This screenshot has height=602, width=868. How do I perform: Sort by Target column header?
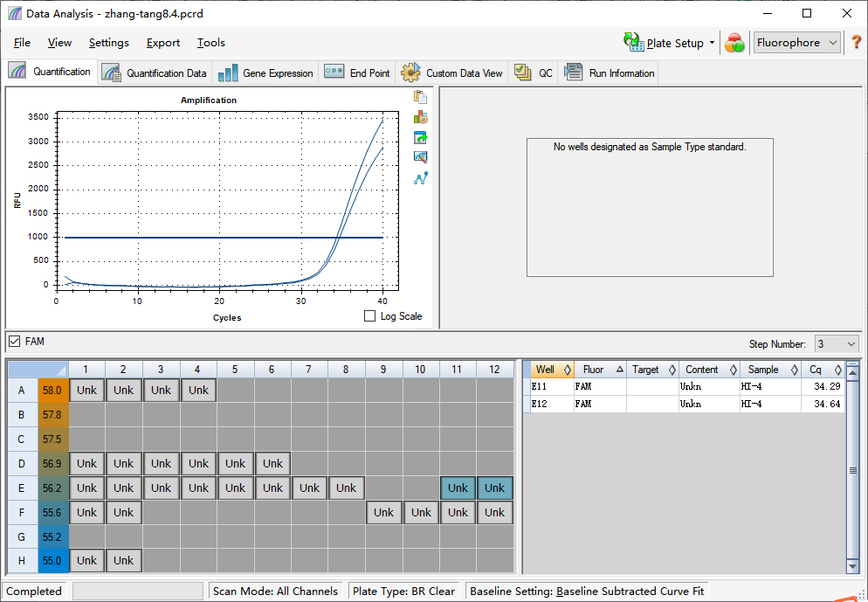[x=652, y=370]
